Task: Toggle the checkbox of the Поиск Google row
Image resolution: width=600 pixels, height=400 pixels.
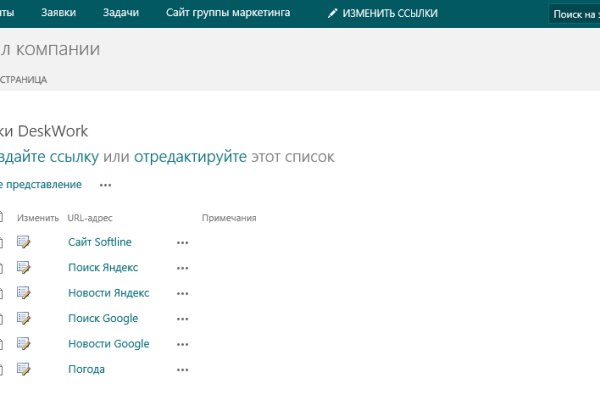Action: 1,319
